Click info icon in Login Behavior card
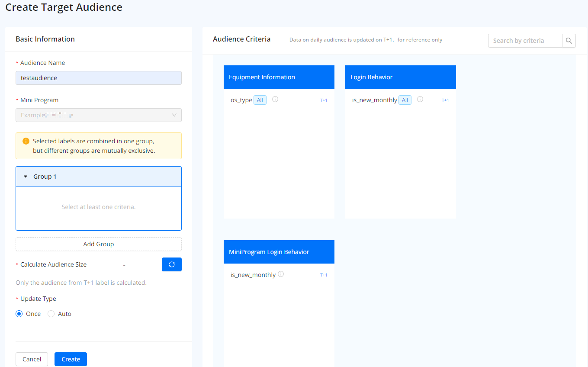The image size is (588, 367). [x=420, y=100]
